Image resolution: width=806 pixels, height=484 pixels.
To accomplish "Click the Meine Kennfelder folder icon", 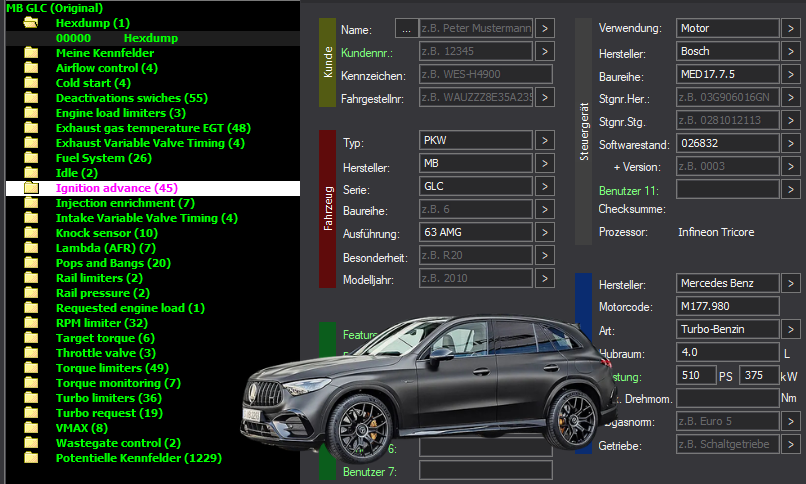I will tap(31, 53).
